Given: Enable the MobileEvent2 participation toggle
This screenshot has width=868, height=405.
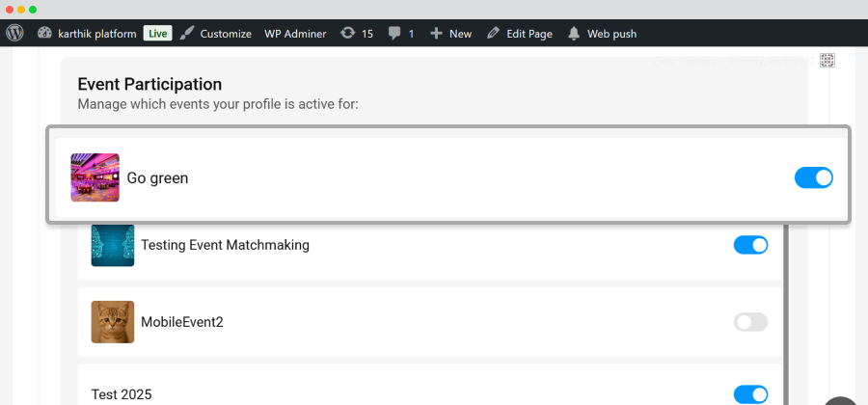Looking at the screenshot, I should pos(750,322).
